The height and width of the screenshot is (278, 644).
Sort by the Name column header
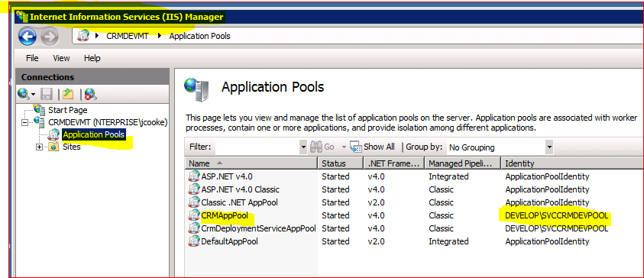(x=251, y=163)
